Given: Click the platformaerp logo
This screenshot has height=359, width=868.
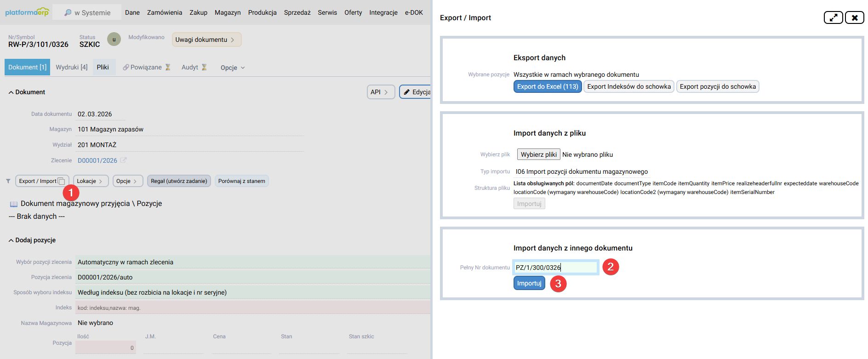Looking at the screenshot, I should coord(27,12).
